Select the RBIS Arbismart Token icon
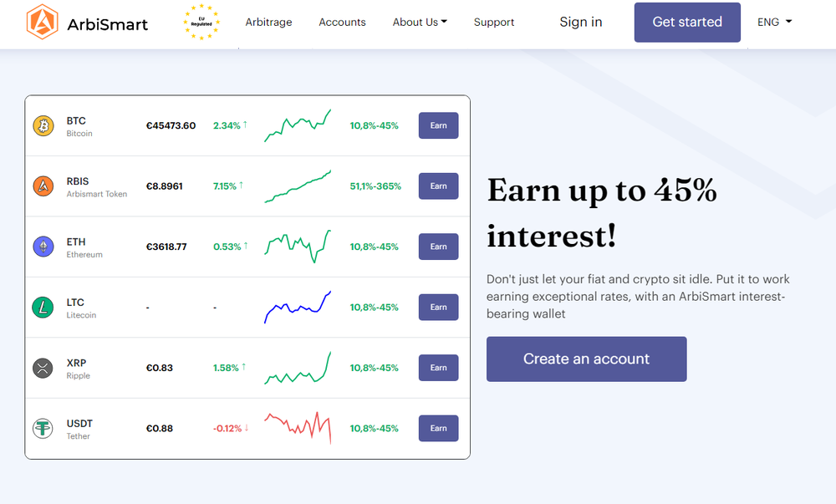Image resolution: width=836 pixels, height=504 pixels. click(43, 186)
